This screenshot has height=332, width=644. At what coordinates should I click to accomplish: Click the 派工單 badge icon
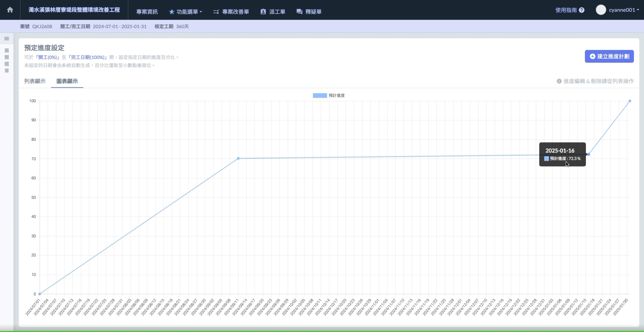point(263,12)
